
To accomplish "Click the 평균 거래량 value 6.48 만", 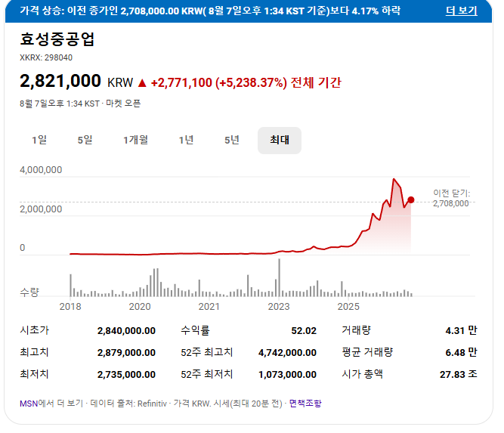I will 461,352.
